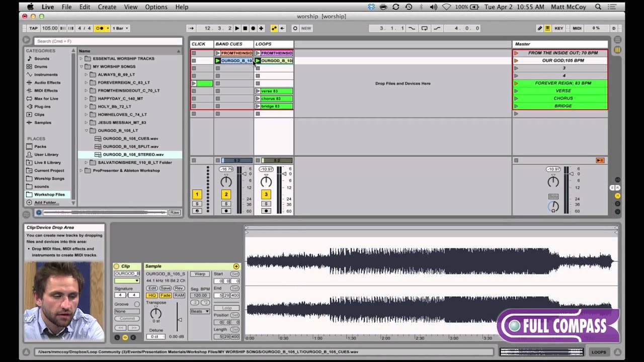
Task: Click the session record circle button
Action: pos(295,28)
